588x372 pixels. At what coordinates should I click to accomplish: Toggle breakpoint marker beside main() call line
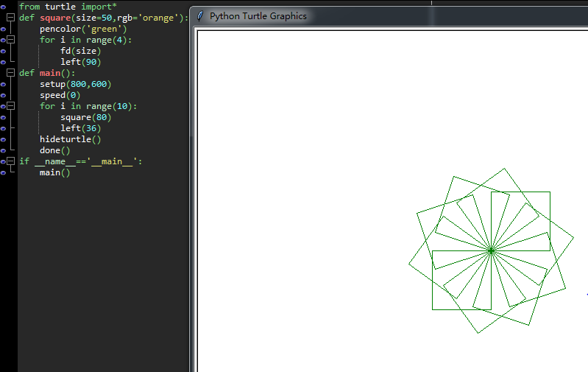[x=3, y=172]
